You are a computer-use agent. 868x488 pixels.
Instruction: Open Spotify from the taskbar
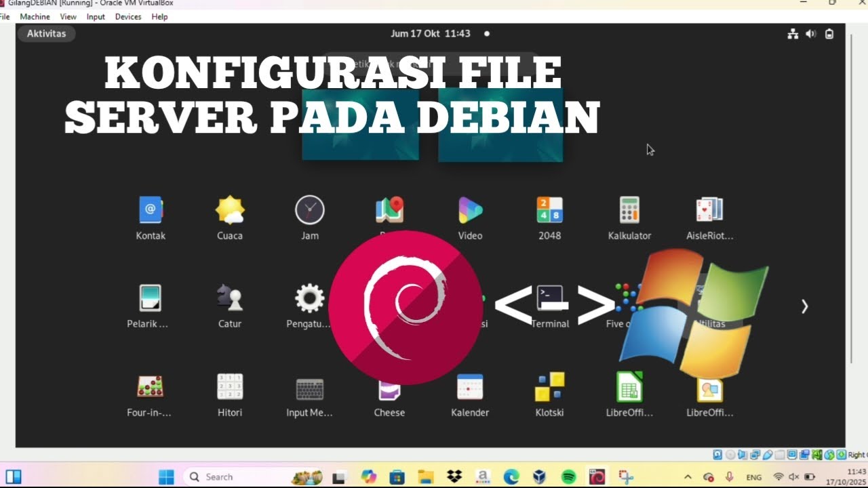pos(569,477)
